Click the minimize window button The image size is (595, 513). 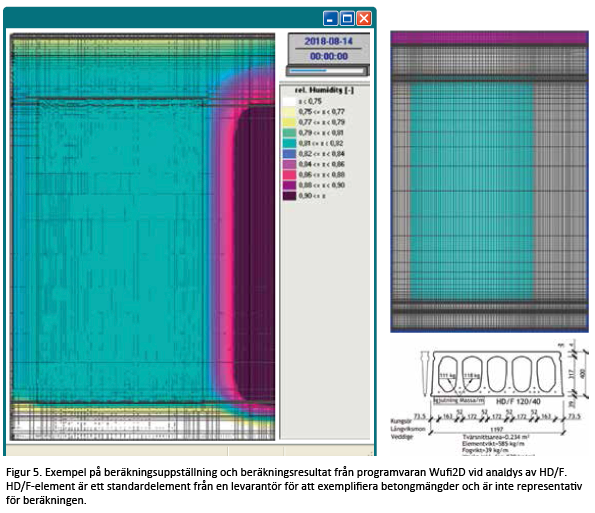pyautogui.click(x=330, y=18)
